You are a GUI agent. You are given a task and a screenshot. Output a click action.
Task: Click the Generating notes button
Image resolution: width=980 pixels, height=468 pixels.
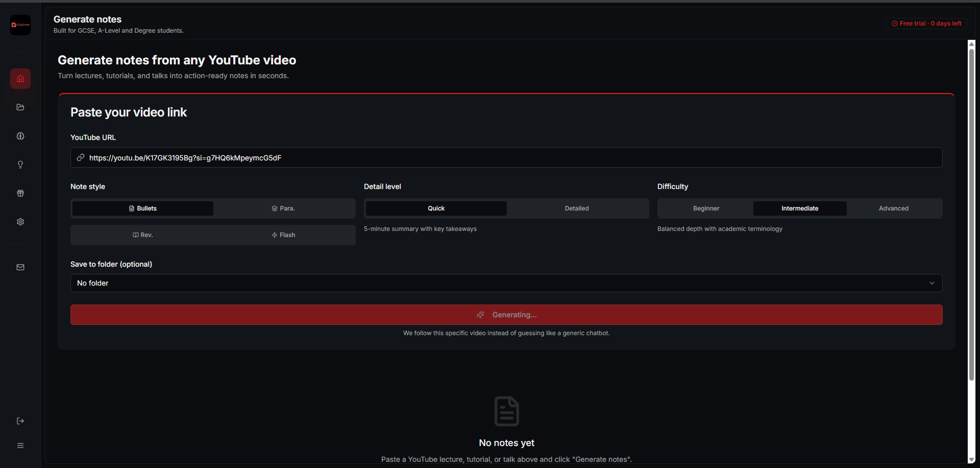click(506, 315)
